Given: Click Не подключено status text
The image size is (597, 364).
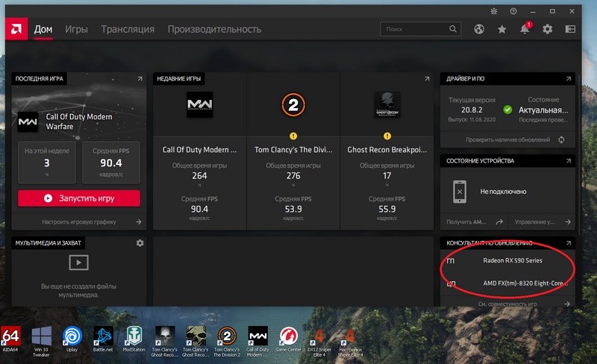Looking at the screenshot, I should 503,192.
